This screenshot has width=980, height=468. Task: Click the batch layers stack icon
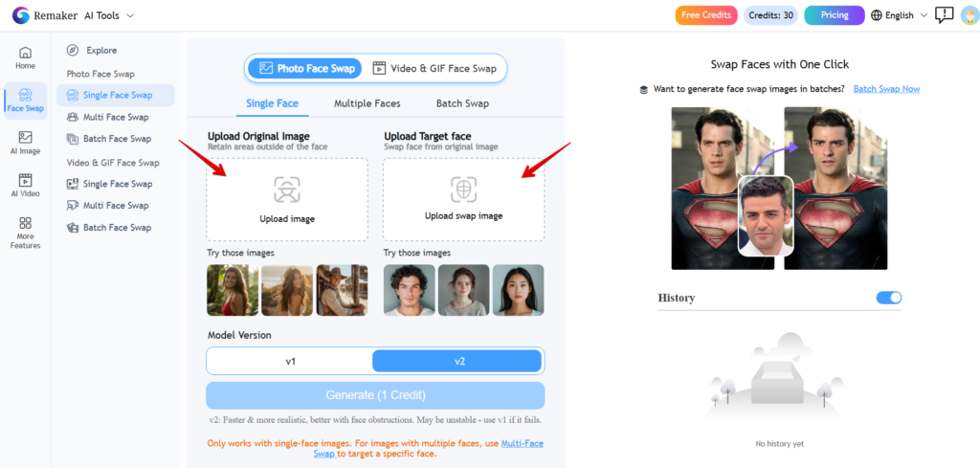point(644,90)
